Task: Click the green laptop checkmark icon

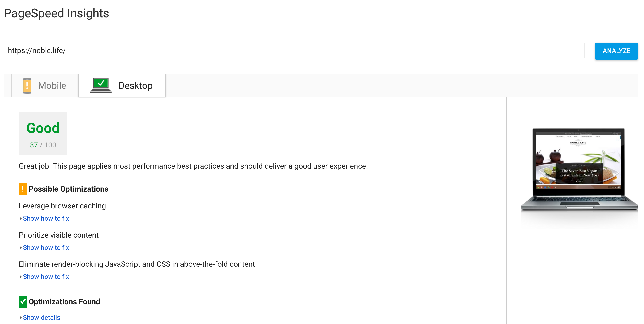Action: 101,85
